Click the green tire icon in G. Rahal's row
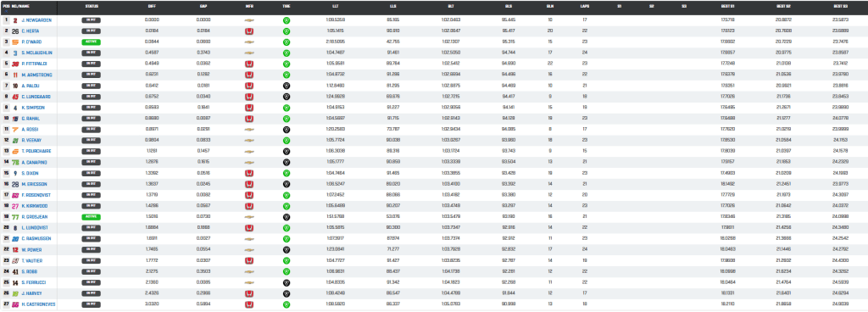868x312 pixels. (287, 119)
